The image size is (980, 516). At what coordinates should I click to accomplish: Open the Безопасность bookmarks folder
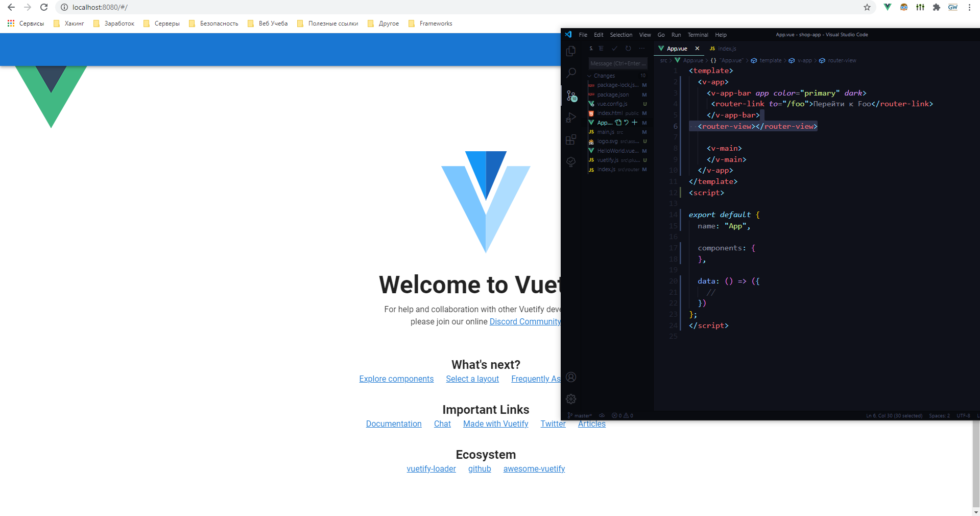pyautogui.click(x=213, y=24)
